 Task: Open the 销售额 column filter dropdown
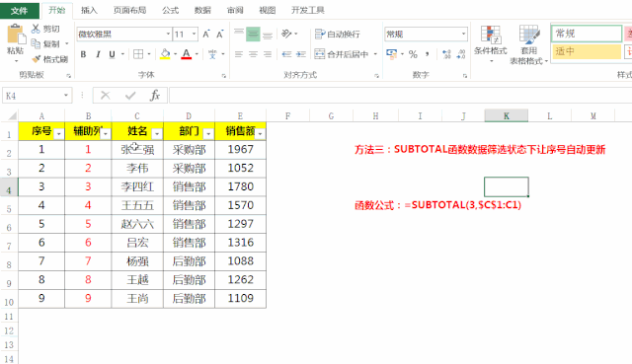click(x=261, y=134)
